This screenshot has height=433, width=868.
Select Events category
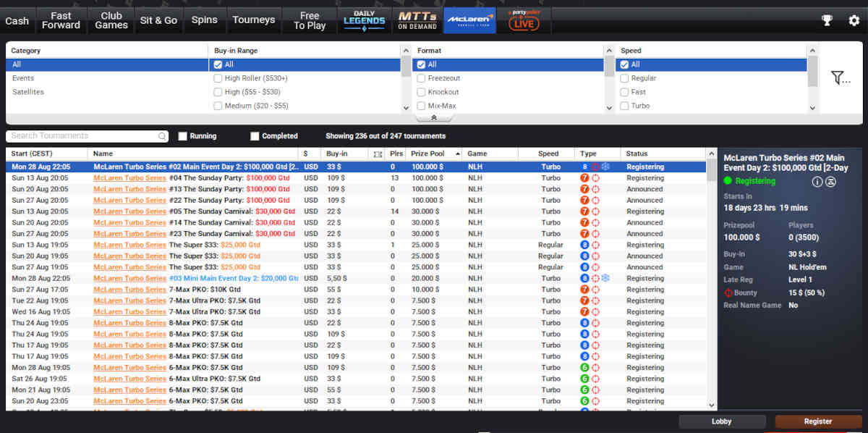pos(23,78)
